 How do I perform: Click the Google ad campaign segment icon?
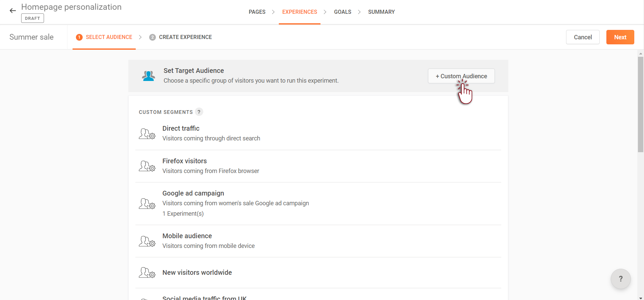(x=147, y=204)
